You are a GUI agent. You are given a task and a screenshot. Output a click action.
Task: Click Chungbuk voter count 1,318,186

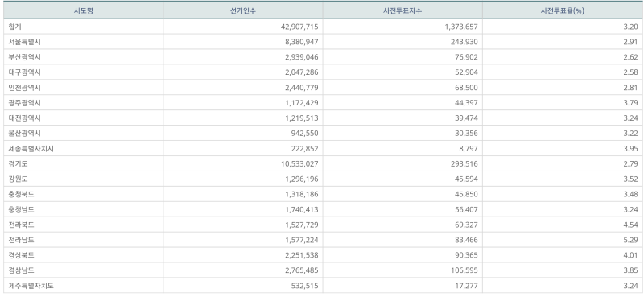pyautogui.click(x=301, y=194)
